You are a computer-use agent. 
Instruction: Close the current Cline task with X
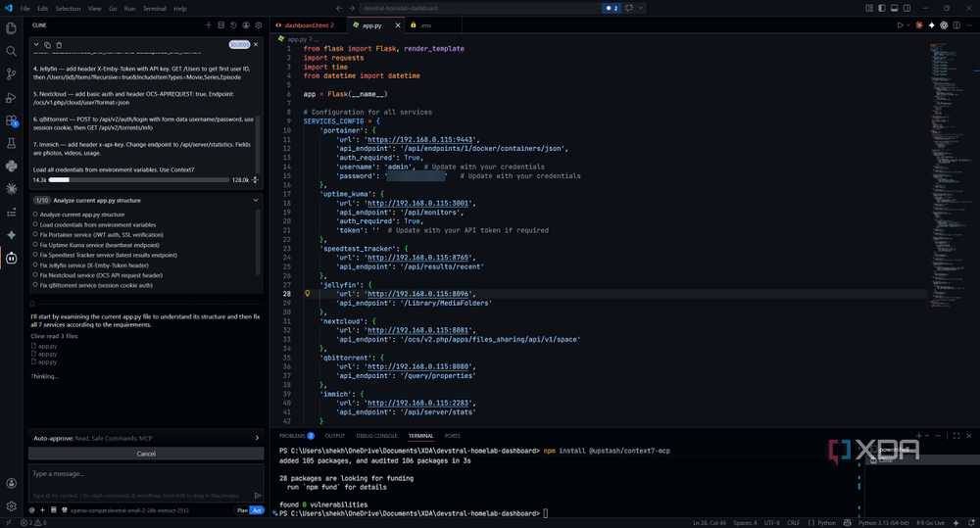click(256, 44)
